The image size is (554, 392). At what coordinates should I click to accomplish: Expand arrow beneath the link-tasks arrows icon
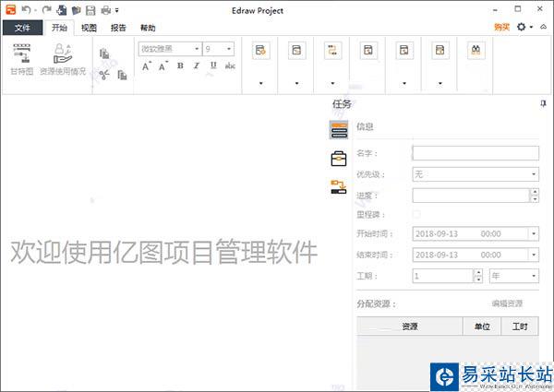(x=332, y=84)
